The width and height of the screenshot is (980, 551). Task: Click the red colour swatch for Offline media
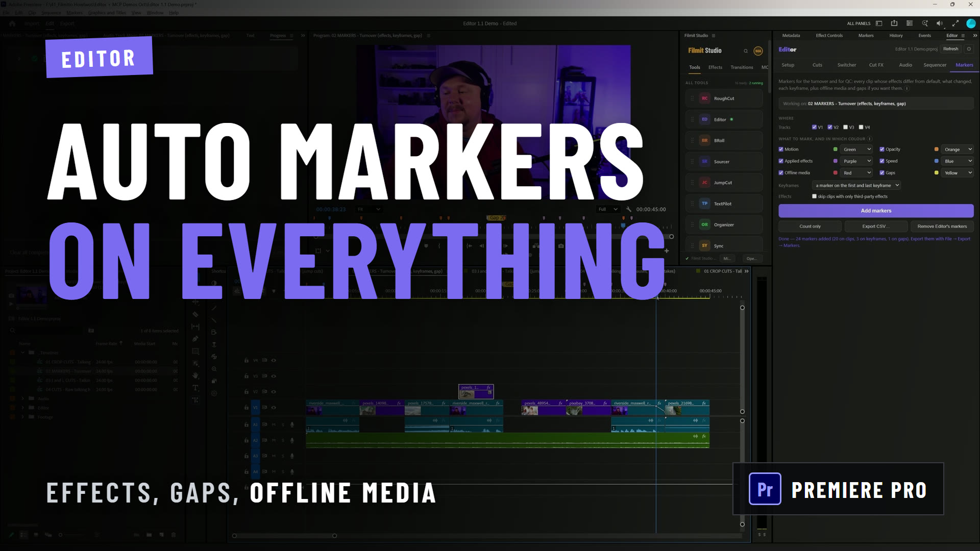[836, 173]
